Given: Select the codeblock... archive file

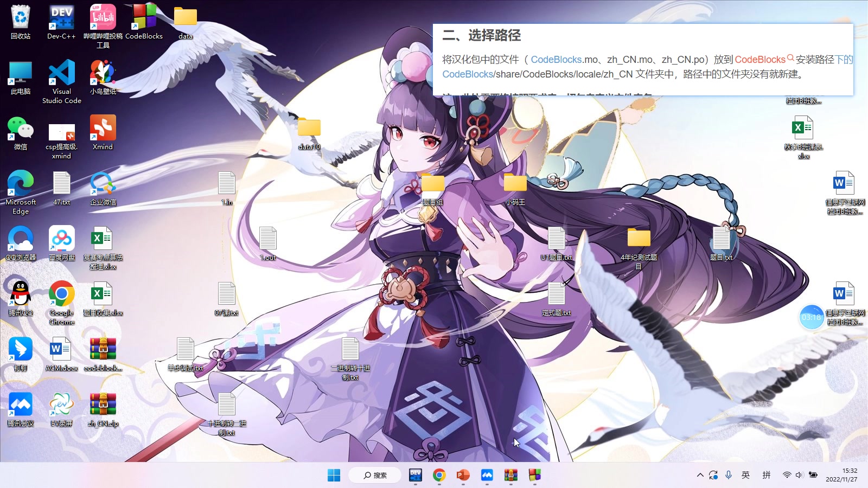Looking at the screenshot, I should click(x=103, y=355).
